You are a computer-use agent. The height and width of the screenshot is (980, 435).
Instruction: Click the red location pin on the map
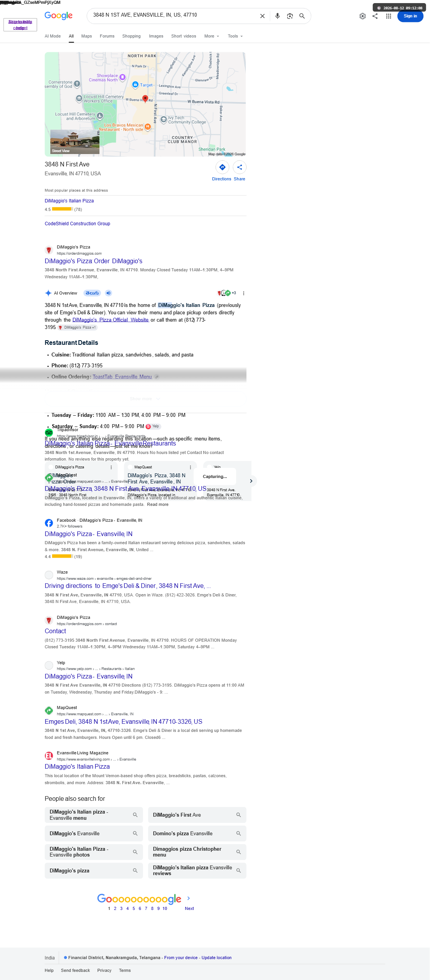(x=145, y=99)
